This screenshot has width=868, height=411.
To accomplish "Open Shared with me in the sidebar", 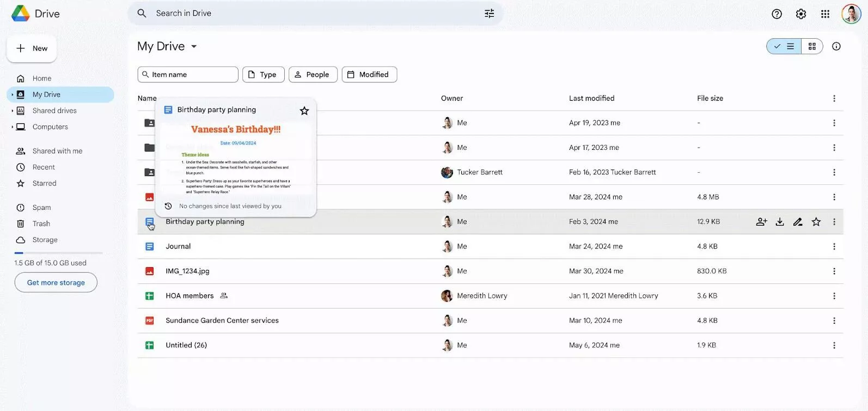I will point(57,151).
